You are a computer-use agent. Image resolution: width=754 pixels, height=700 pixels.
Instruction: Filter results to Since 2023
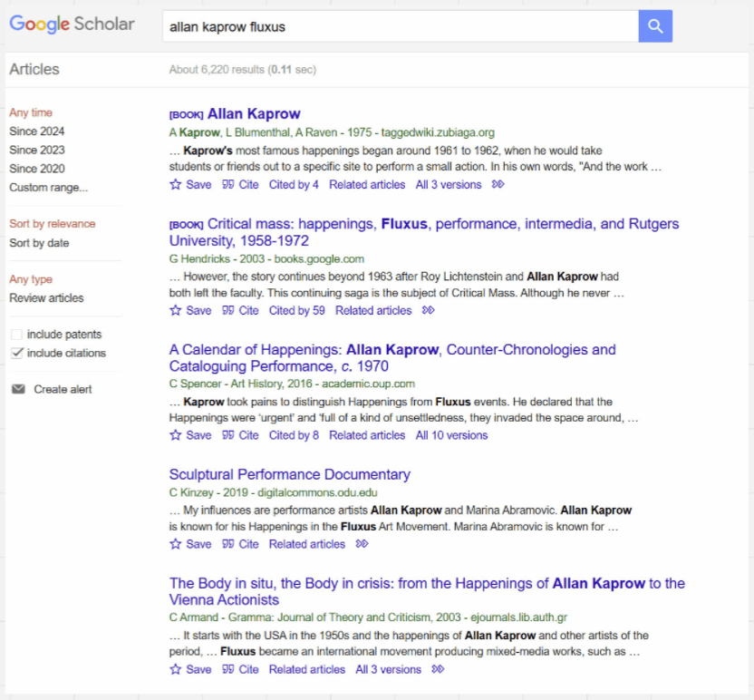(x=37, y=151)
